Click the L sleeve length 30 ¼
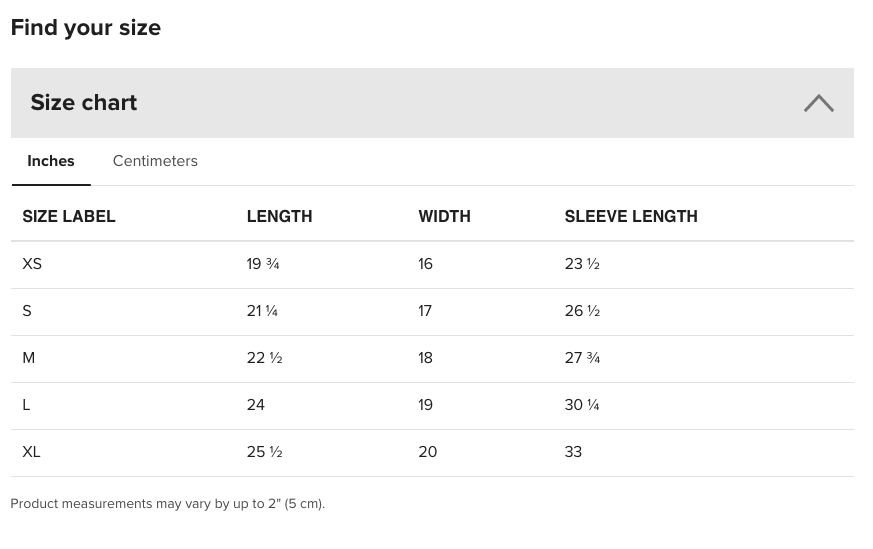Image resolution: width=873 pixels, height=549 pixels. pos(582,405)
